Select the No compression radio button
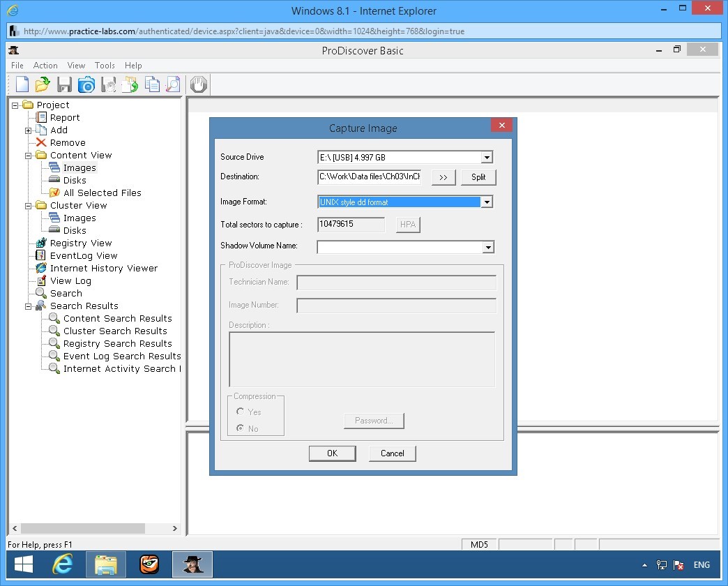Image resolution: width=728 pixels, height=586 pixels. pos(241,428)
